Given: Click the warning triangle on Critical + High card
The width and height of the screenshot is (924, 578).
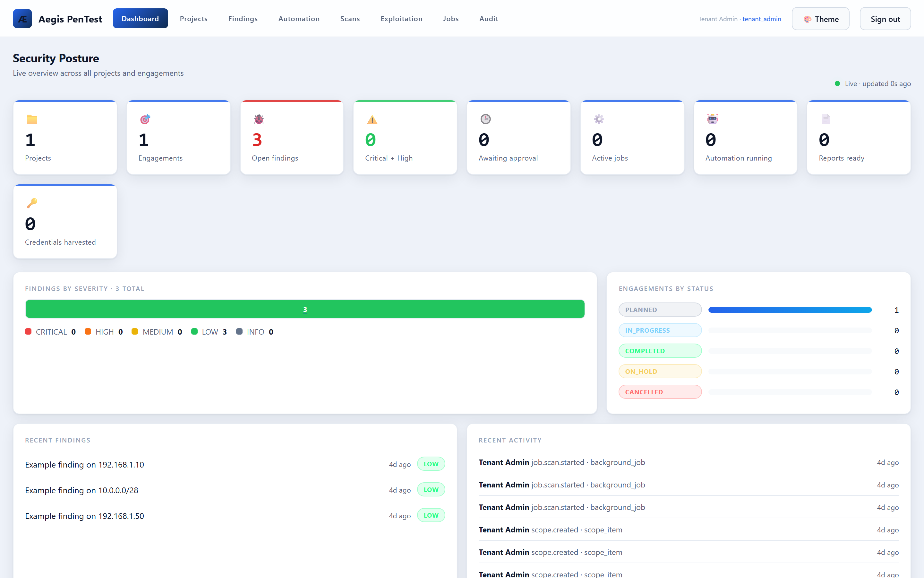Looking at the screenshot, I should click(372, 120).
